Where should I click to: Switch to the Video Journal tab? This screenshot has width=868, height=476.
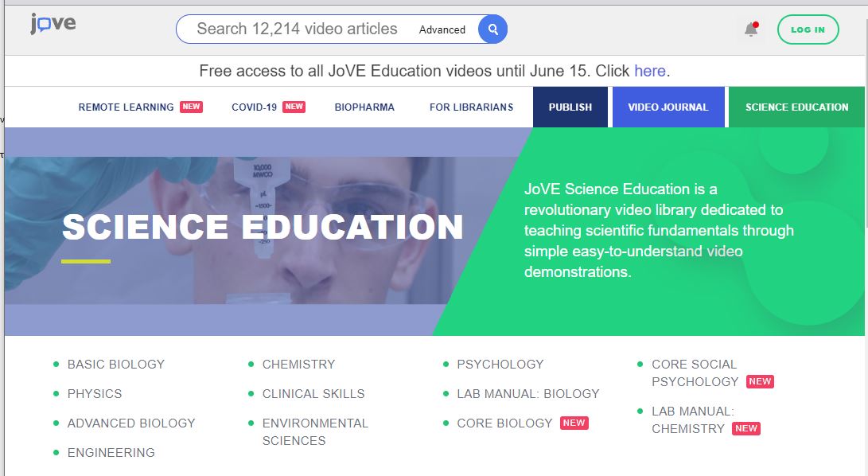(x=668, y=107)
